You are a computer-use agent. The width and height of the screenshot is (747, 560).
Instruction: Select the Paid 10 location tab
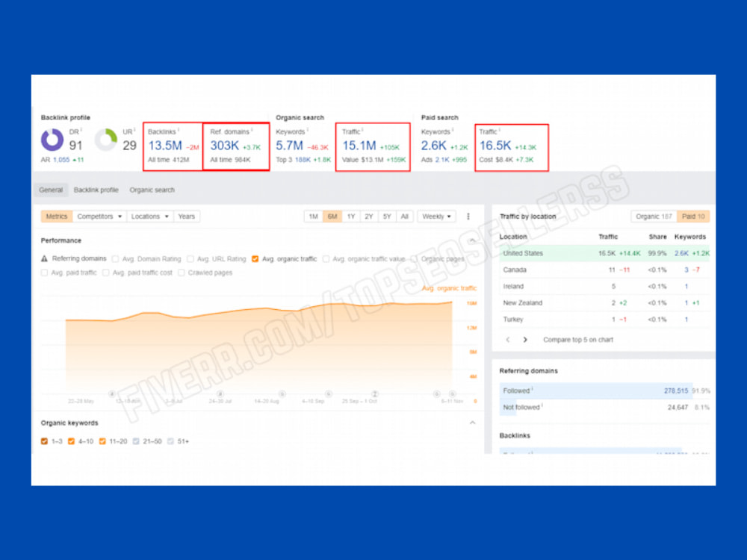[693, 217]
